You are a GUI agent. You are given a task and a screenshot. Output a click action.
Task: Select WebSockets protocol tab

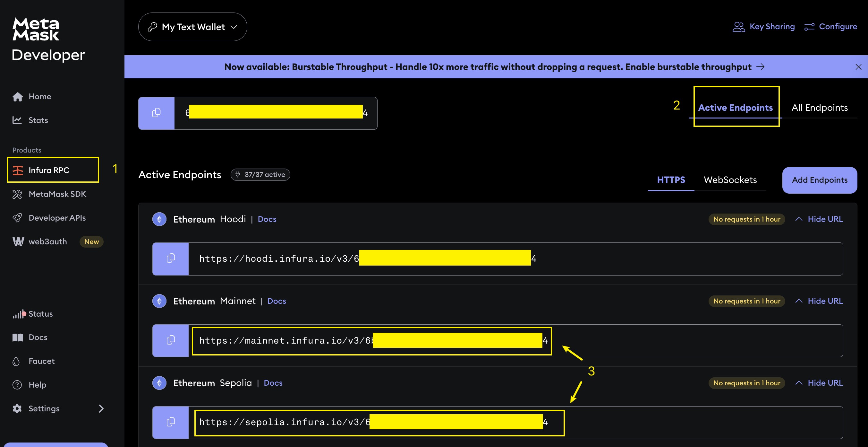pyautogui.click(x=730, y=180)
